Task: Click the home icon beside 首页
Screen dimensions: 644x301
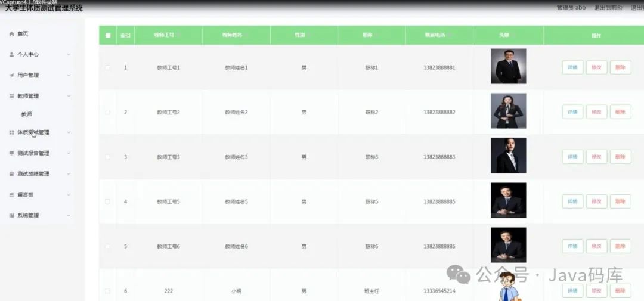Action: coord(11,34)
